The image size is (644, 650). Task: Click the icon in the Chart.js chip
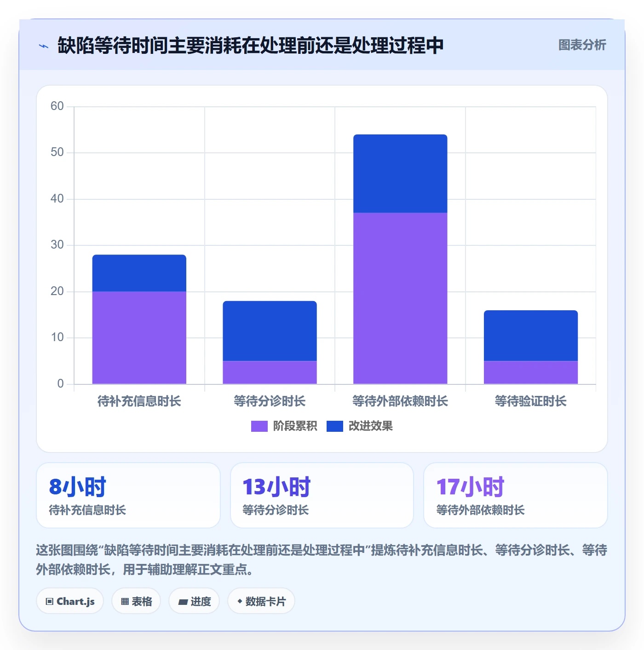[x=50, y=602]
